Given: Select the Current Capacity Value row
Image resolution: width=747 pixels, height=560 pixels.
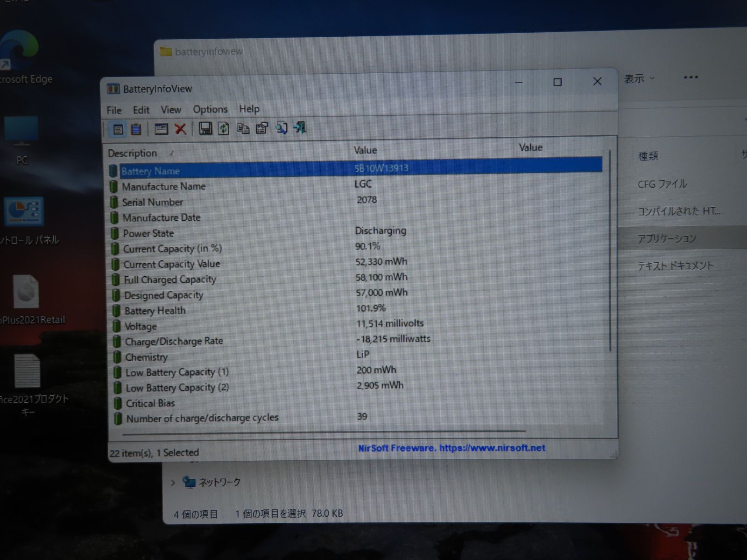Looking at the screenshot, I should click(356, 262).
